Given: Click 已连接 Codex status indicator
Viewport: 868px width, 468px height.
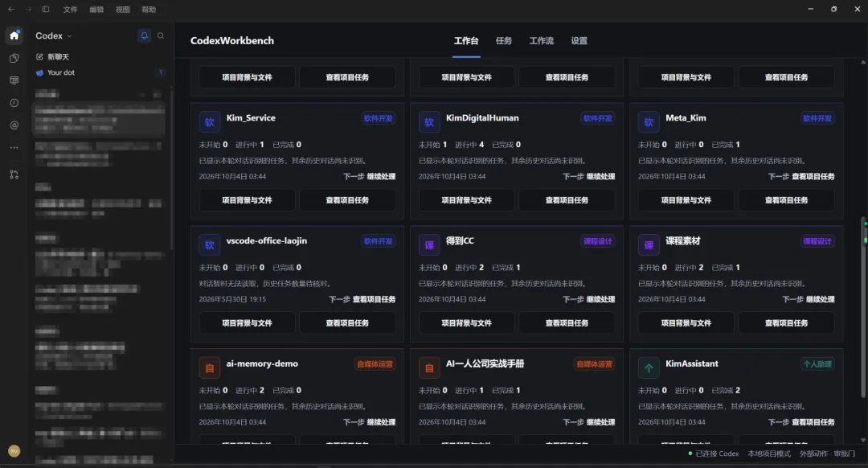Looking at the screenshot, I should tap(713, 454).
